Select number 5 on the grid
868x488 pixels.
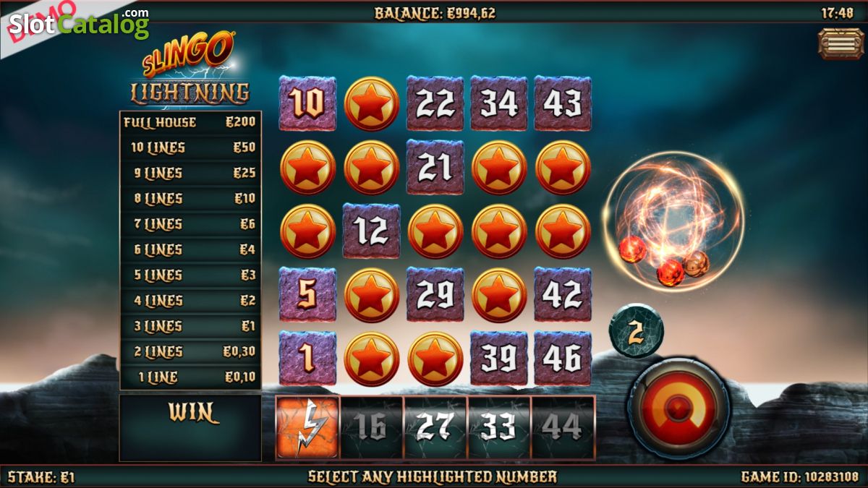(x=307, y=294)
